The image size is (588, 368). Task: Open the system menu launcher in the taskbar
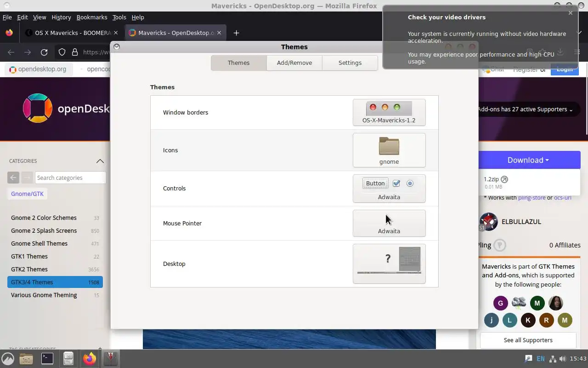coord(8,359)
